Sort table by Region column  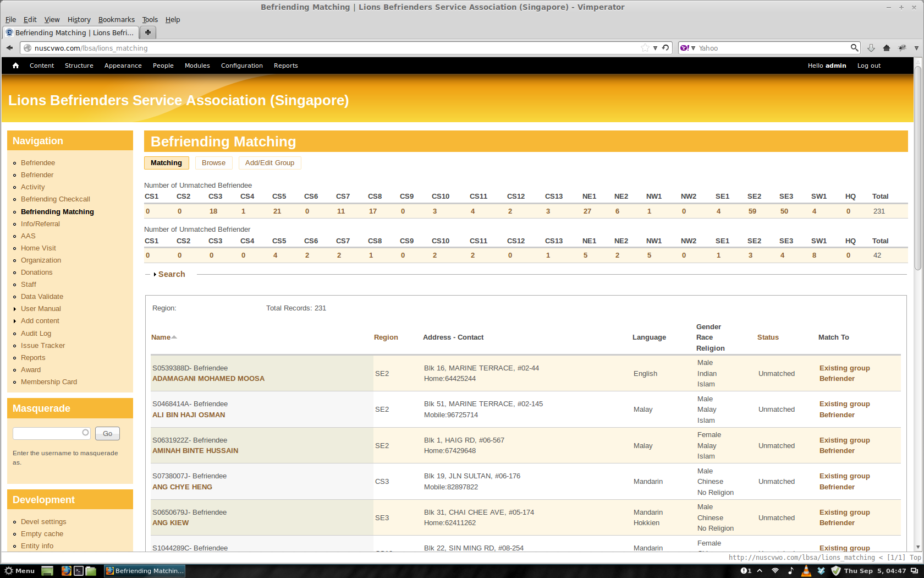click(x=386, y=337)
